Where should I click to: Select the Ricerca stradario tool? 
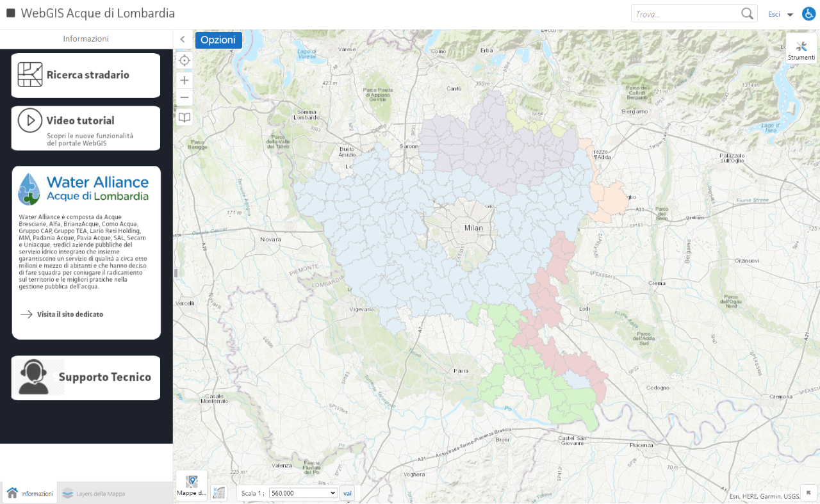click(x=85, y=74)
